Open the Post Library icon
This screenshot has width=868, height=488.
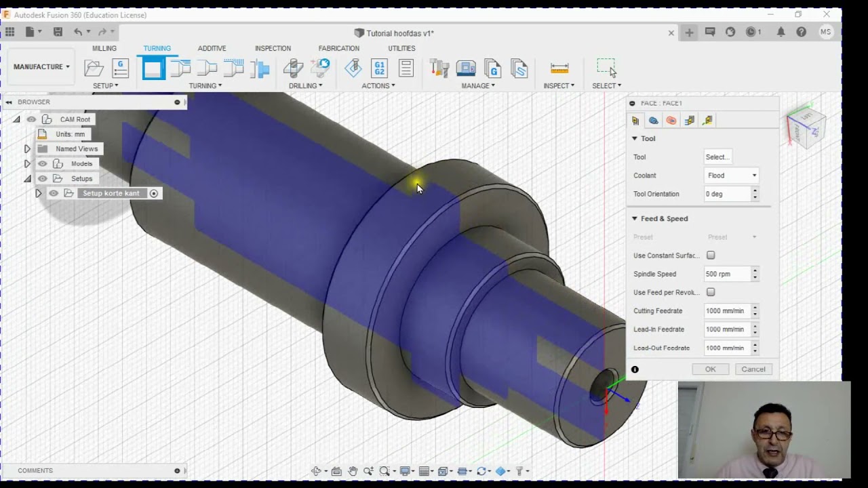(x=492, y=68)
